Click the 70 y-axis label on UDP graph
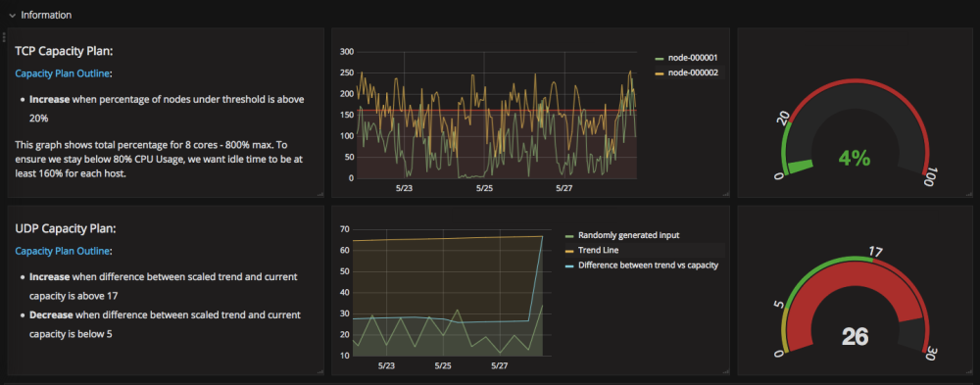Image resolution: width=980 pixels, height=385 pixels. 345,229
